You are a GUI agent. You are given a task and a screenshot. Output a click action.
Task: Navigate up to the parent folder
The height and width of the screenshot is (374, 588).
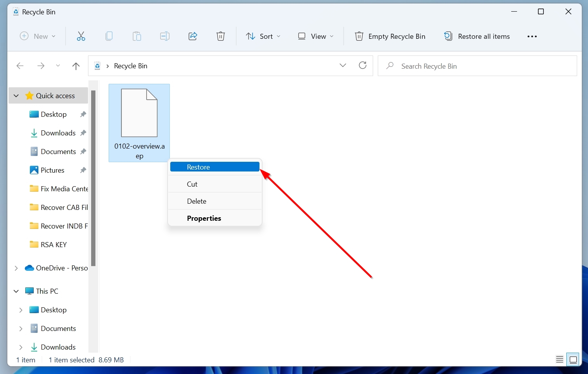click(x=76, y=66)
